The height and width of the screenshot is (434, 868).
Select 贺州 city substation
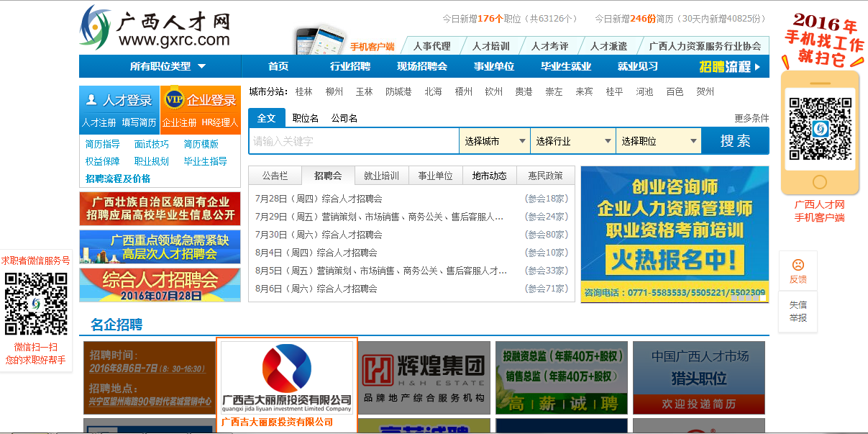click(705, 92)
